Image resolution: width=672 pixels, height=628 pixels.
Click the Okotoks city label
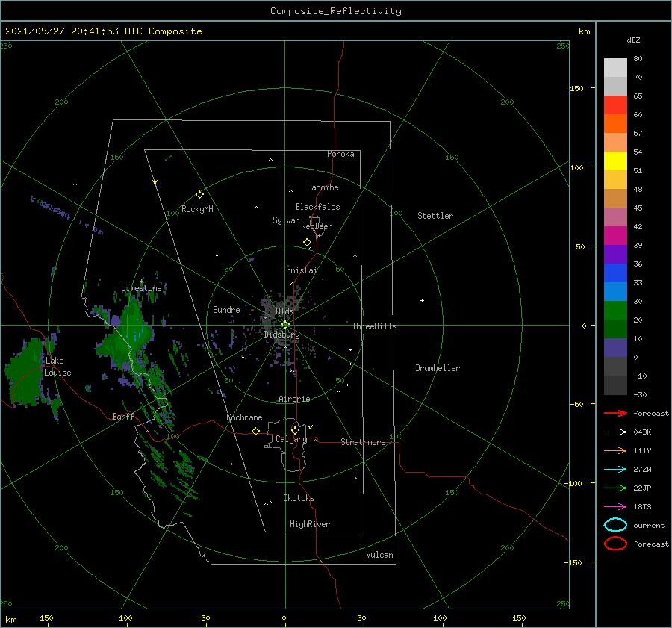pyautogui.click(x=299, y=498)
